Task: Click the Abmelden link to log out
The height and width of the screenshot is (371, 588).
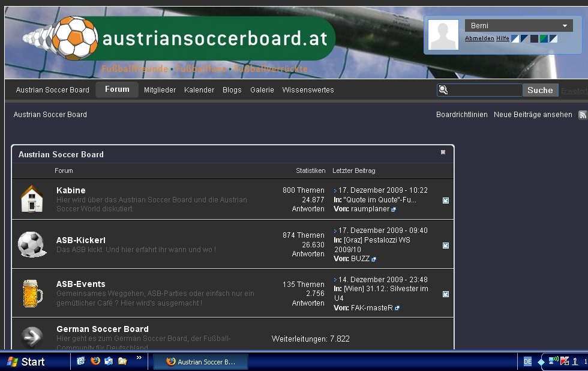Action: point(479,38)
